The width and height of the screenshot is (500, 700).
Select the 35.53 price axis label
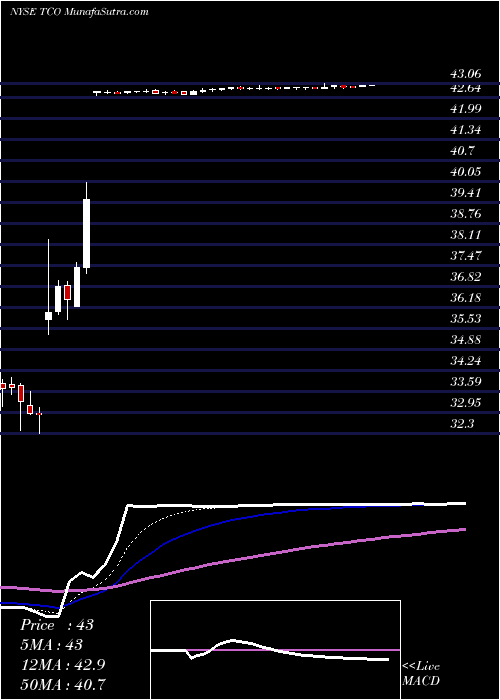pos(466,319)
